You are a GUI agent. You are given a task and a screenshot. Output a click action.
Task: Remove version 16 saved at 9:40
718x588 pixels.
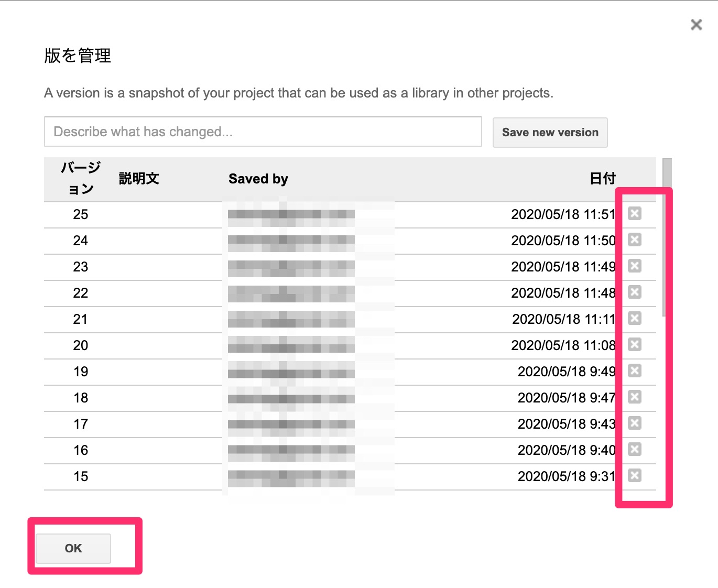click(x=634, y=449)
